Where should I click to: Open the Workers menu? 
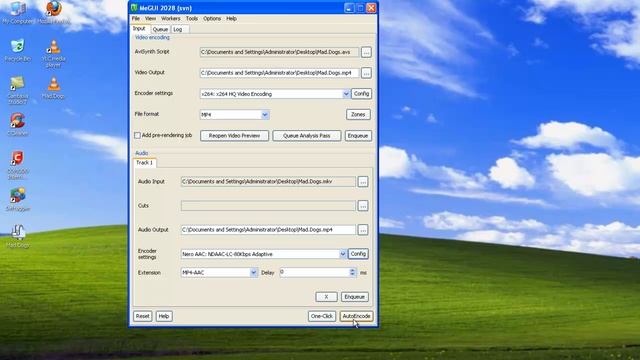coord(170,19)
